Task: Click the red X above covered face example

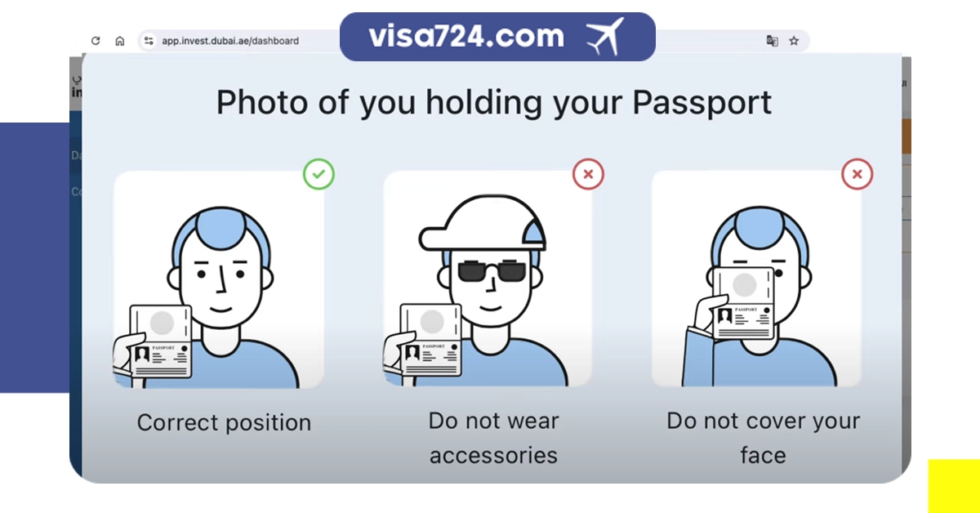Action: pos(857,174)
